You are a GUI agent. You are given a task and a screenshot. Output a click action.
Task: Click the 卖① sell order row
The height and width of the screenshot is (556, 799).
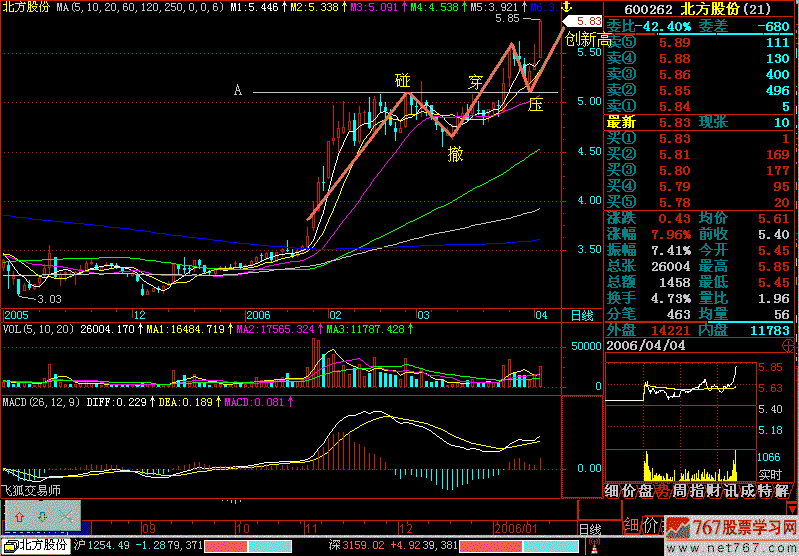[x=700, y=106]
